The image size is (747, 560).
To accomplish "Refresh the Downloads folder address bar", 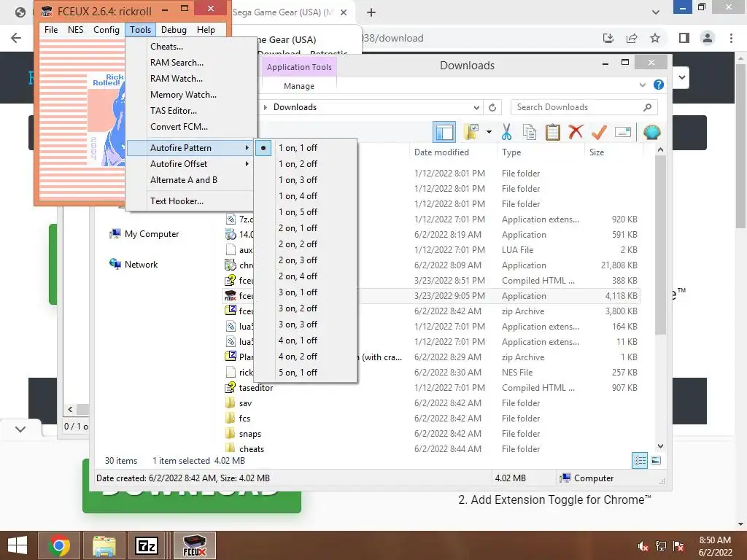I will tap(492, 107).
